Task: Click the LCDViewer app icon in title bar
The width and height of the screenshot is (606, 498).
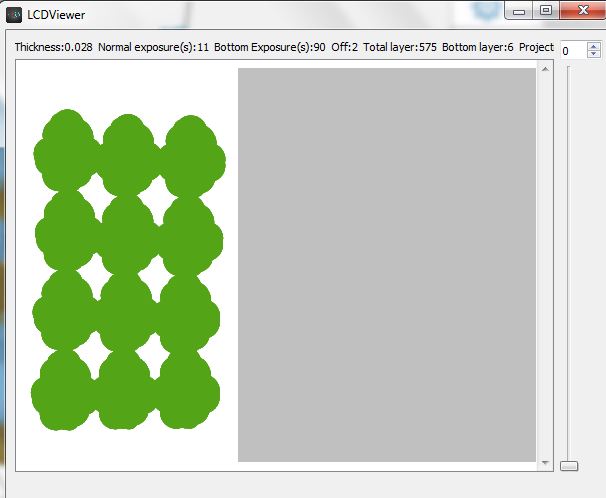Action: (x=15, y=13)
